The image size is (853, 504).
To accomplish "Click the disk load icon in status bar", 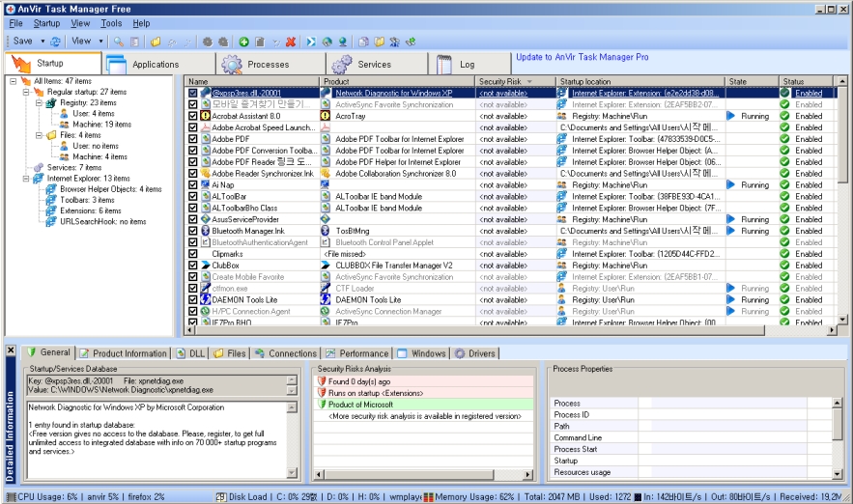I will coord(221,496).
